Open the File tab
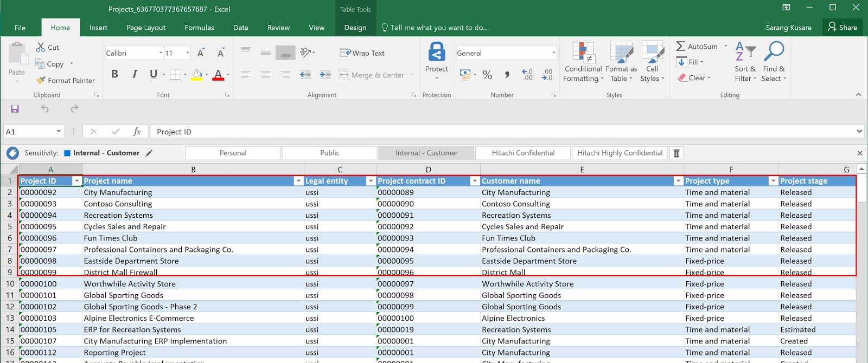The height and width of the screenshot is (363, 868). click(20, 28)
